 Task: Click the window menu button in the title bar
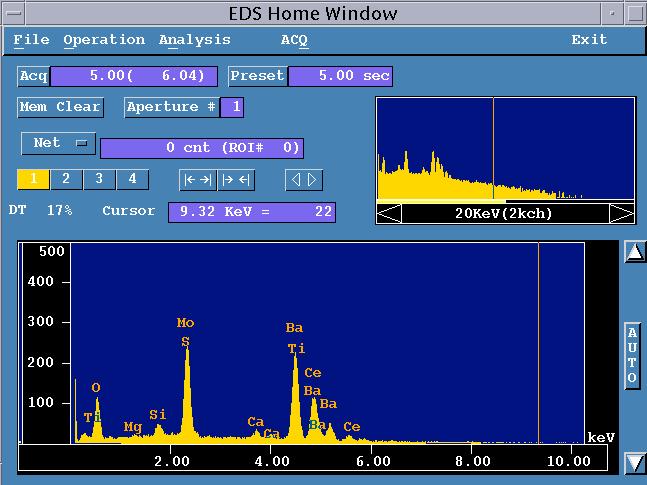click(x=14, y=13)
